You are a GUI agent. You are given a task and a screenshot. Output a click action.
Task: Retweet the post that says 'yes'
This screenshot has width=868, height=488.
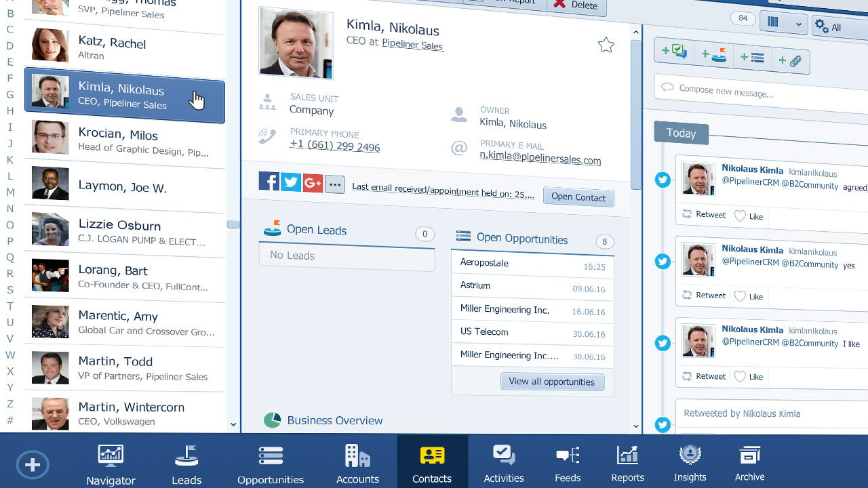[703, 296]
